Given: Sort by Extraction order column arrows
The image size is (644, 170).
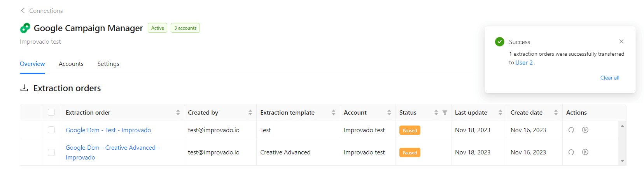Looking at the screenshot, I should tap(178, 113).
